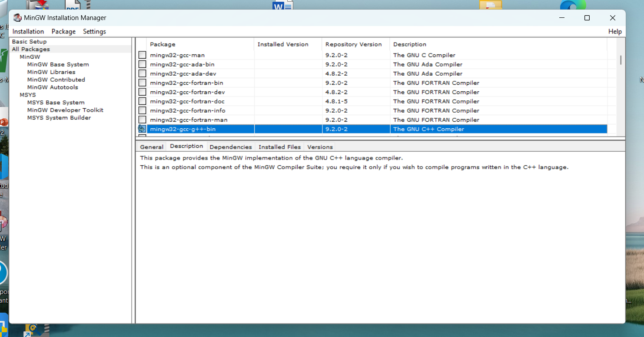Select MSYS System Builder category
The height and width of the screenshot is (337, 644).
[x=59, y=118]
